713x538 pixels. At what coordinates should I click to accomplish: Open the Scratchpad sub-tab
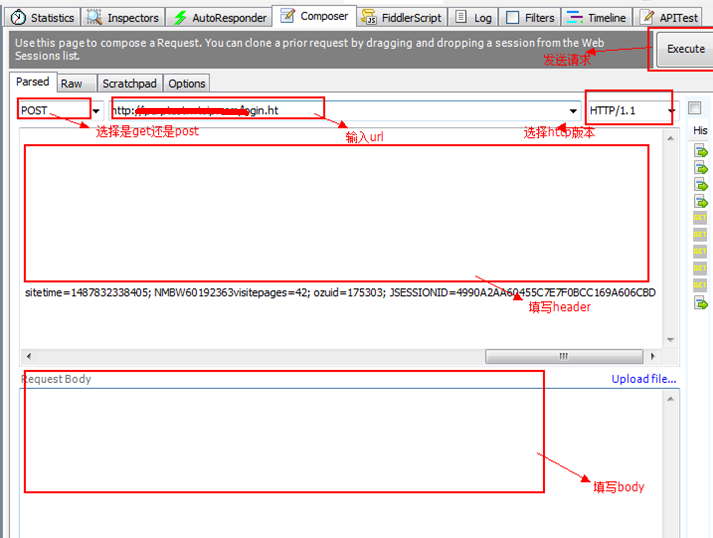pos(129,83)
